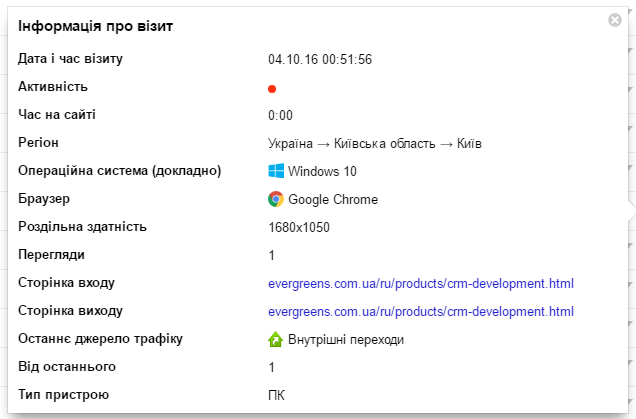Screen dimensions: 636x419
Task: Click the Windows 10 logo icon
Action: point(276,171)
